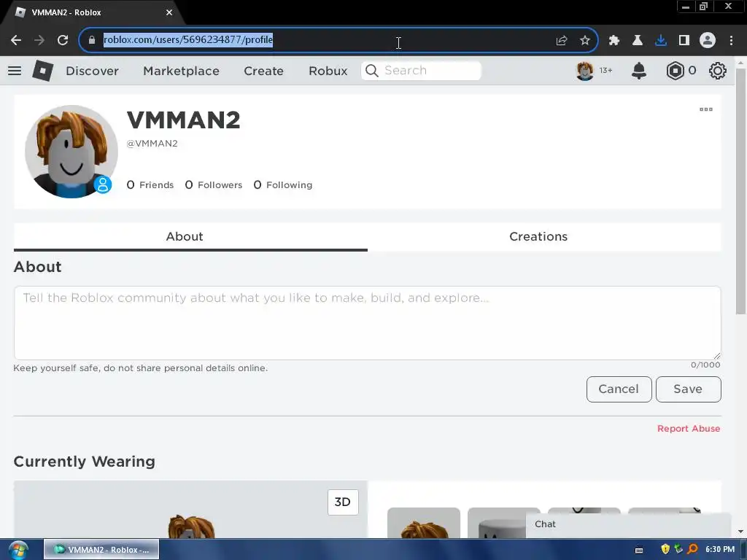The width and height of the screenshot is (747, 560).
Task: Click the scrollbar down arrow
Action: [x=740, y=532]
